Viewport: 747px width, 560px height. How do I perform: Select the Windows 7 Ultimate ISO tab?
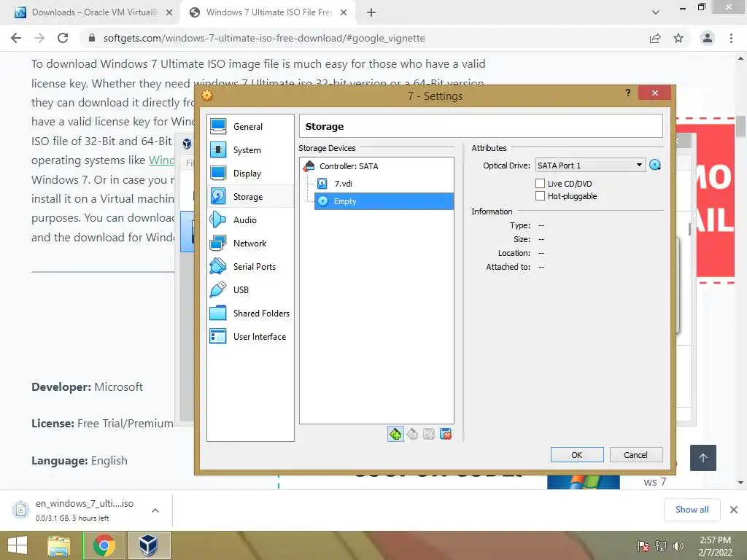point(267,12)
